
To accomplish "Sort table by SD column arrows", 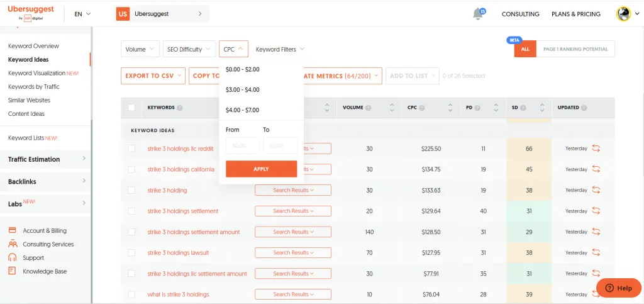I will [542, 108].
